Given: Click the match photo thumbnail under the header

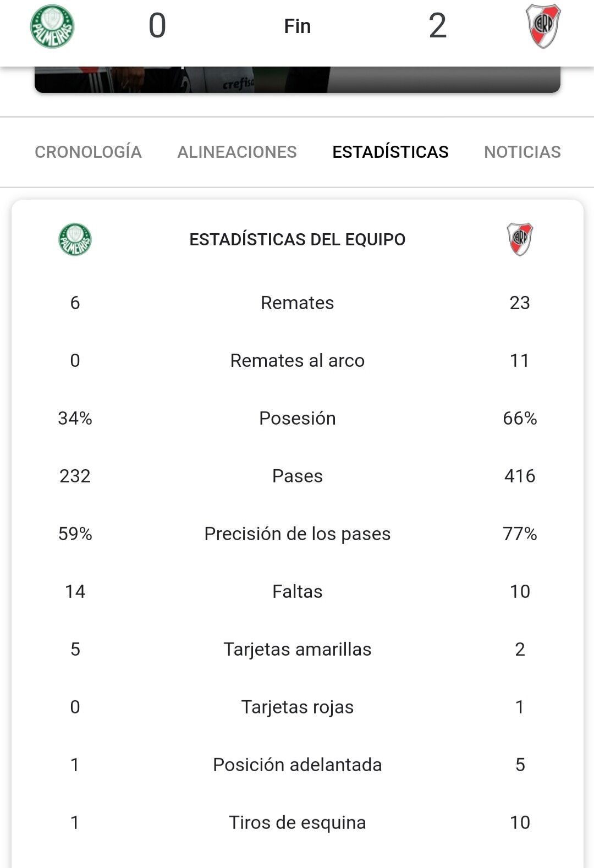Looking at the screenshot, I should coord(297,79).
